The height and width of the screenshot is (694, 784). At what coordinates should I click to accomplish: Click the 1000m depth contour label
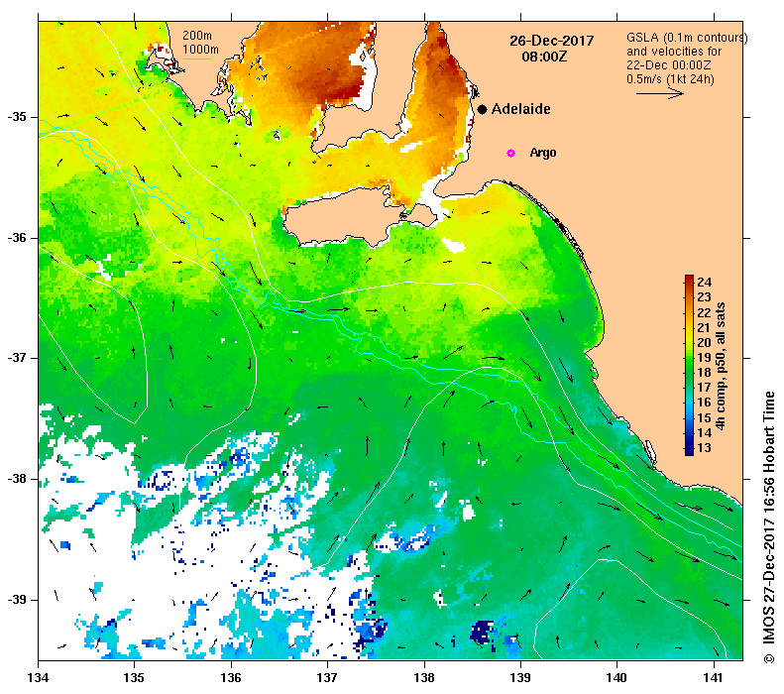click(200, 50)
